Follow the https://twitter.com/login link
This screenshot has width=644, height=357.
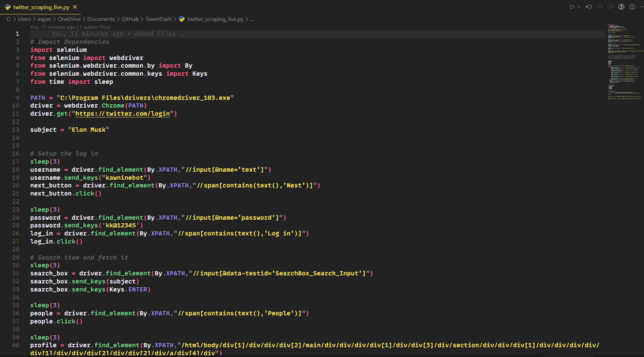coord(123,114)
